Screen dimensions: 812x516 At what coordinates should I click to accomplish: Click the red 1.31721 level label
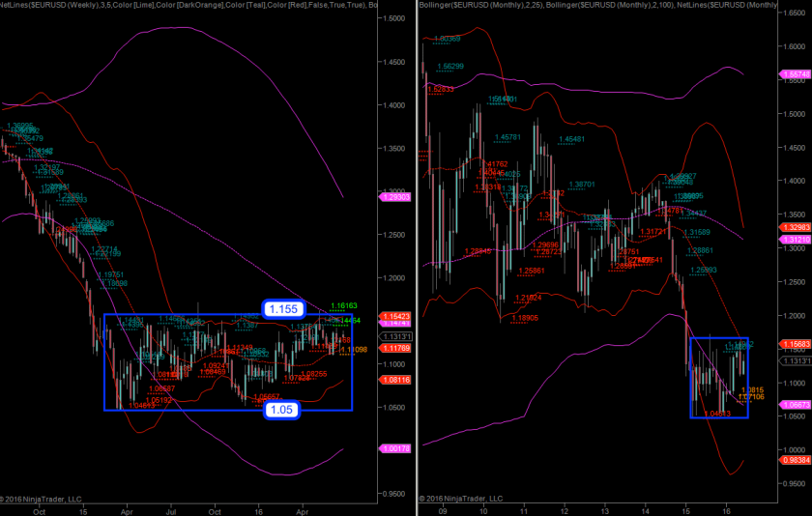tap(652, 232)
